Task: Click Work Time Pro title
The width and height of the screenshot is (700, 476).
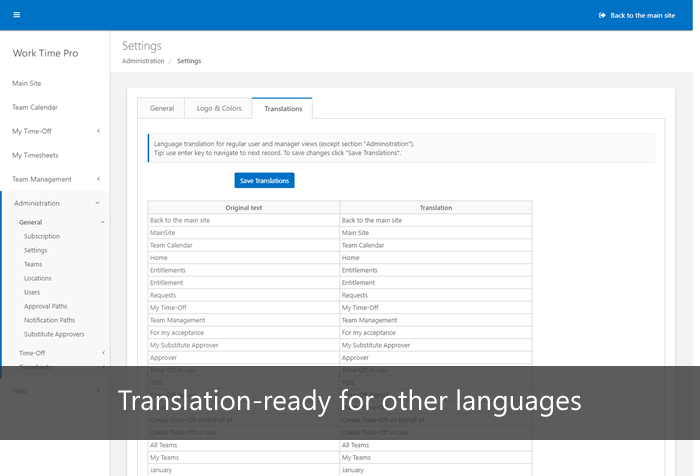Action: click(x=46, y=53)
